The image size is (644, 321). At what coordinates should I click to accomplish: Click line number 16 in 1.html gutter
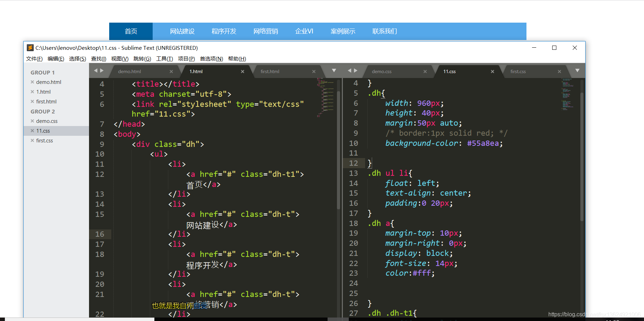point(100,234)
